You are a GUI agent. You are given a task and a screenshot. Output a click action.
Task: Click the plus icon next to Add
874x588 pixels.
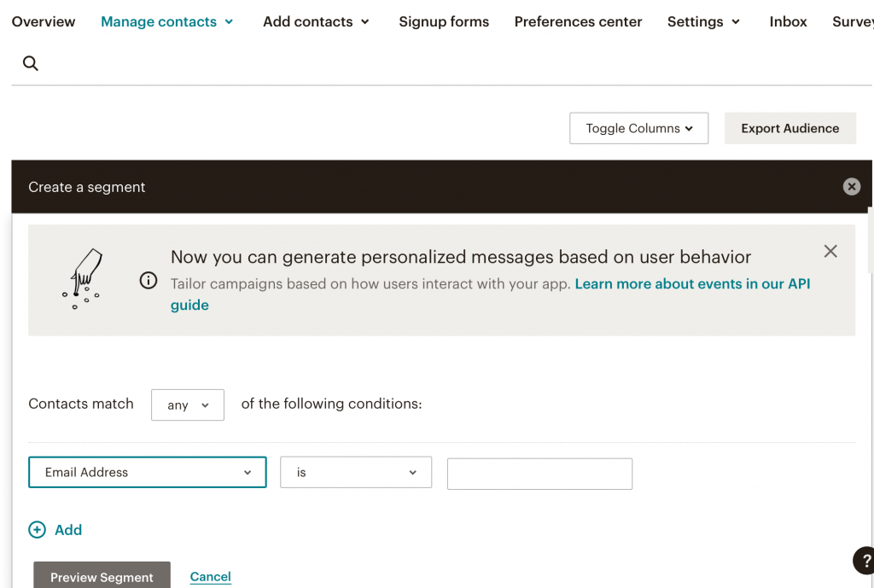point(36,529)
